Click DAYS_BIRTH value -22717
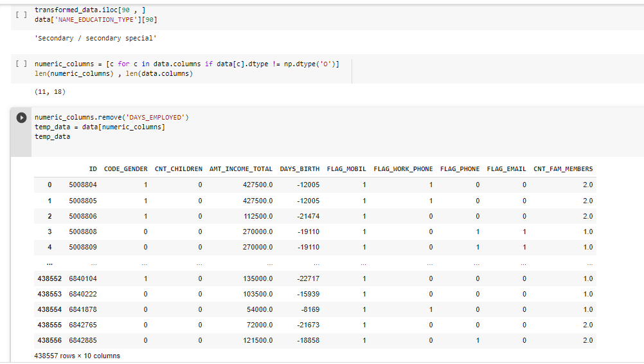The width and height of the screenshot is (644, 364). click(x=309, y=278)
